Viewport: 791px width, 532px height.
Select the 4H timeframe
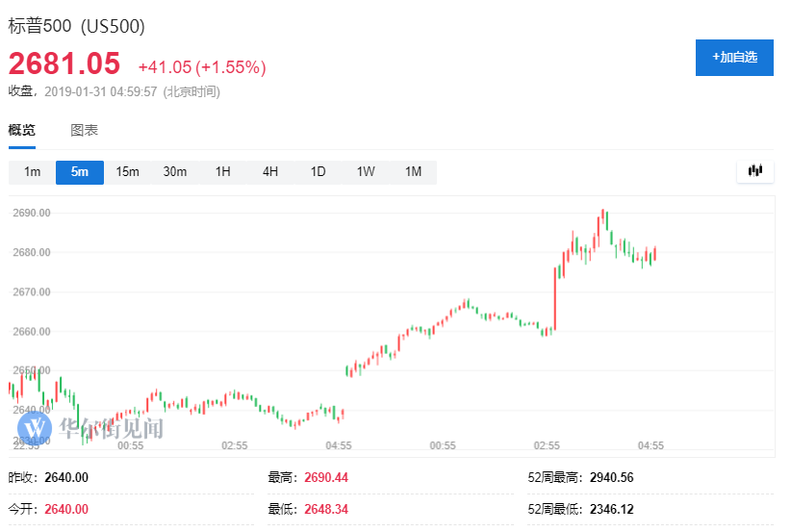pyautogui.click(x=270, y=172)
